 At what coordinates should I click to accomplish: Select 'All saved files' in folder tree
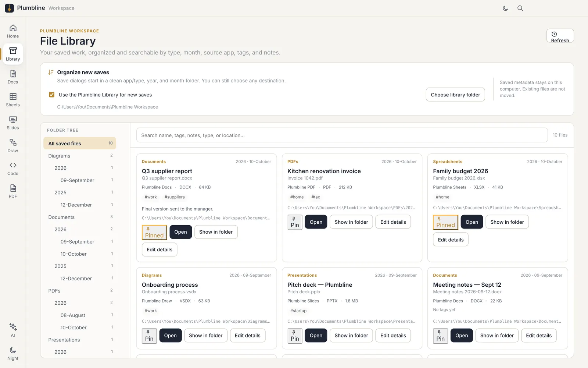click(80, 144)
